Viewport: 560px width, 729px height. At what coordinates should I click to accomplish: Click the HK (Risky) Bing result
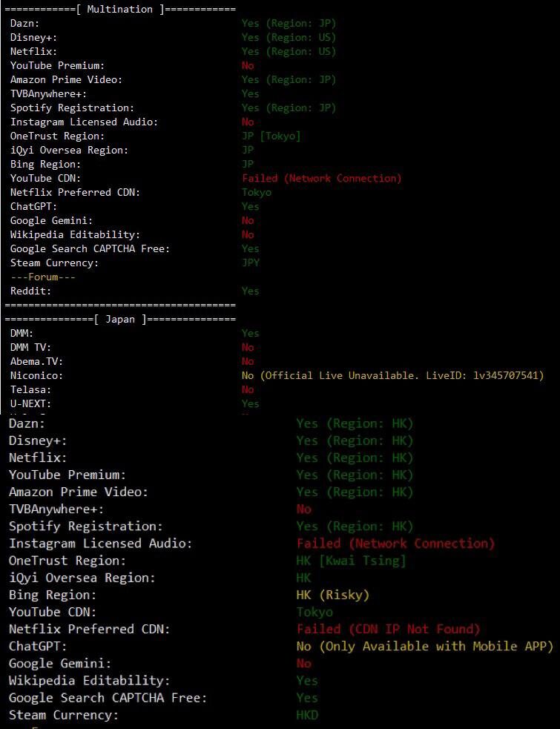(332, 595)
